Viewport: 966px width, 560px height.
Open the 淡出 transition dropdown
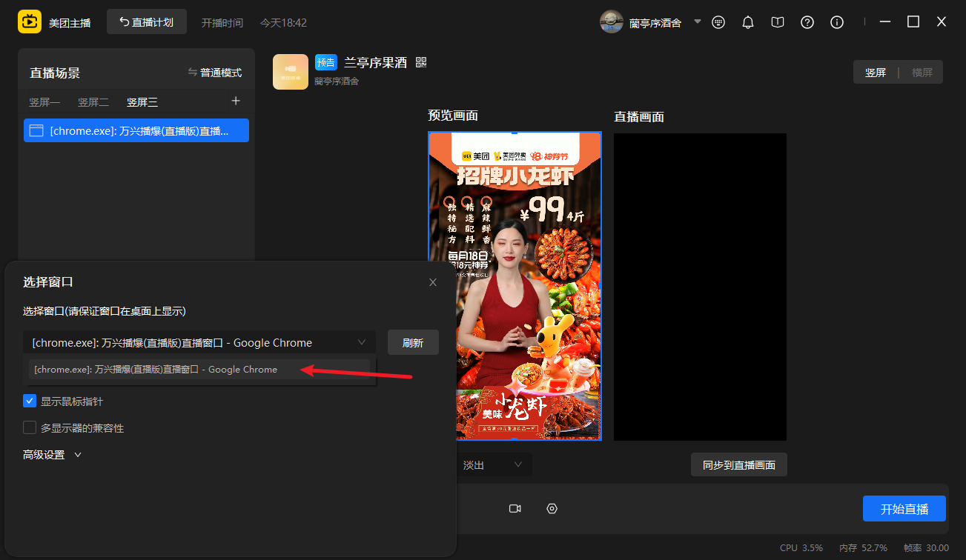click(x=494, y=464)
